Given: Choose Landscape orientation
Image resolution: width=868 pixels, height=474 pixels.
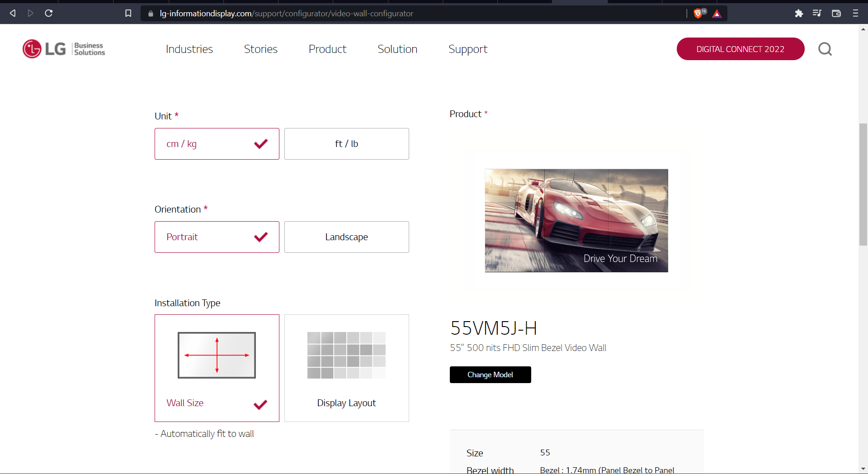Looking at the screenshot, I should (x=347, y=237).
